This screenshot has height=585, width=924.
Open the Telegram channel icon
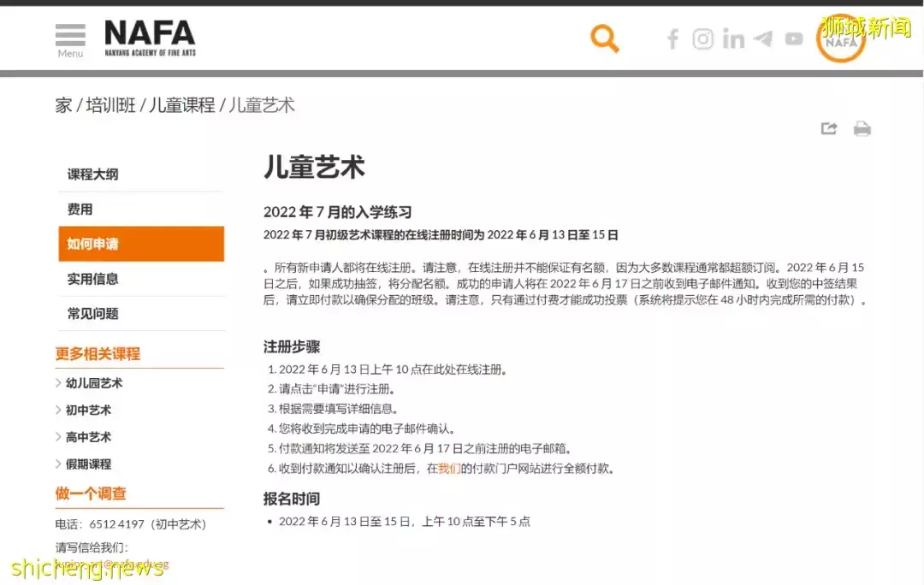[763, 38]
